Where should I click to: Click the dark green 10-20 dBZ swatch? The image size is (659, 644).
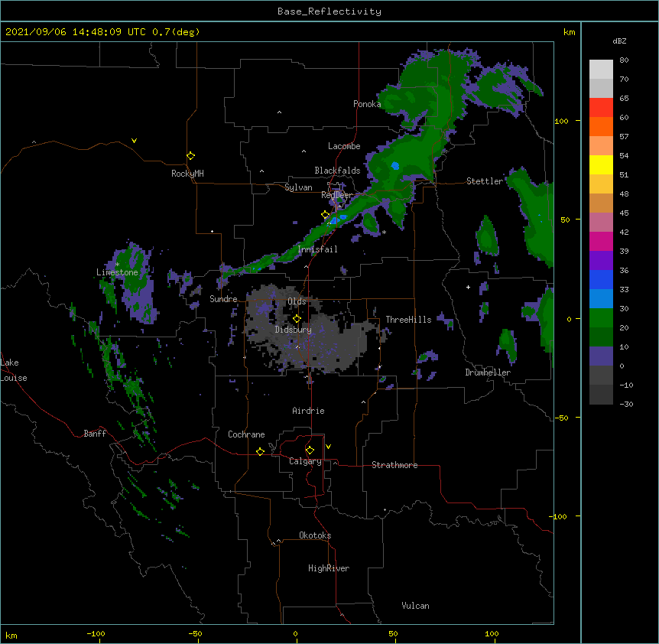pyautogui.click(x=601, y=337)
